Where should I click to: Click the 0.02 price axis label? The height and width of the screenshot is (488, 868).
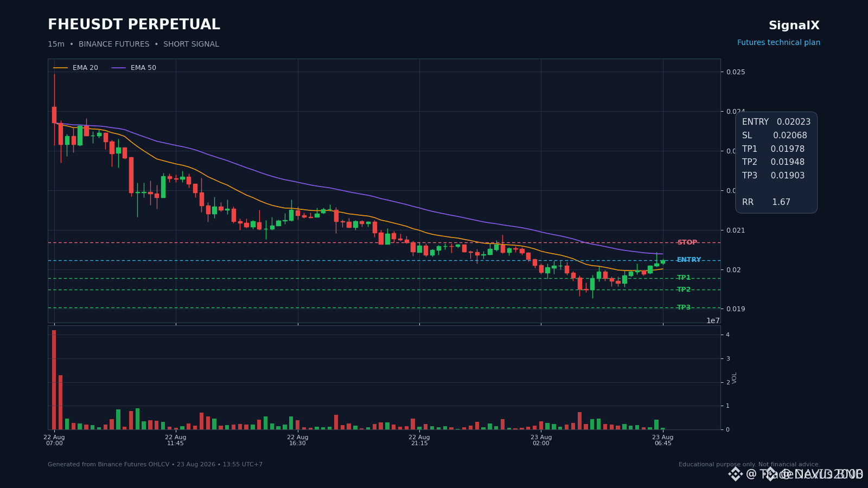tap(734, 270)
